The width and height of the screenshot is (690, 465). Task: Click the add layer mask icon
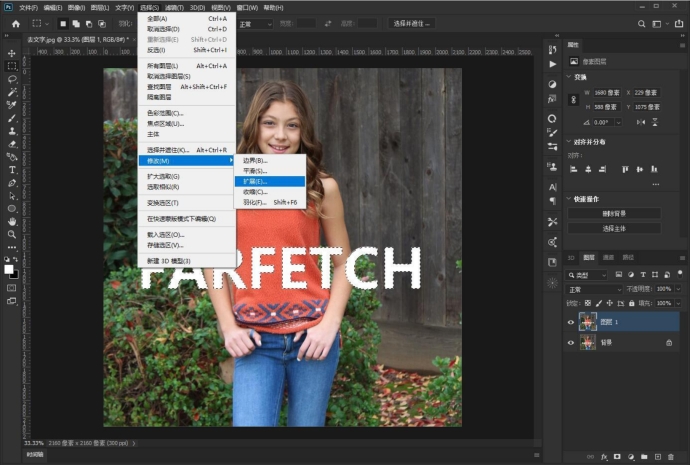pyautogui.click(x=617, y=457)
